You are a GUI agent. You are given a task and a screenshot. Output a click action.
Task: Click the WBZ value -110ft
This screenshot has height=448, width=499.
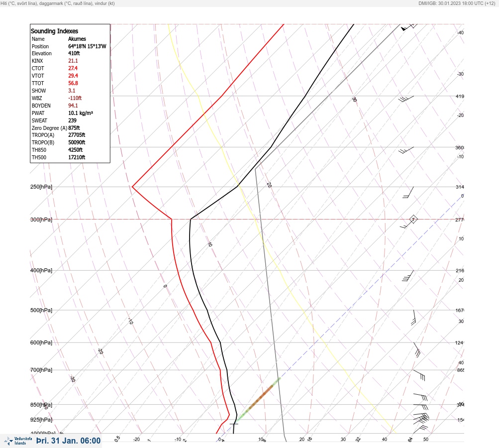pyautogui.click(x=75, y=98)
